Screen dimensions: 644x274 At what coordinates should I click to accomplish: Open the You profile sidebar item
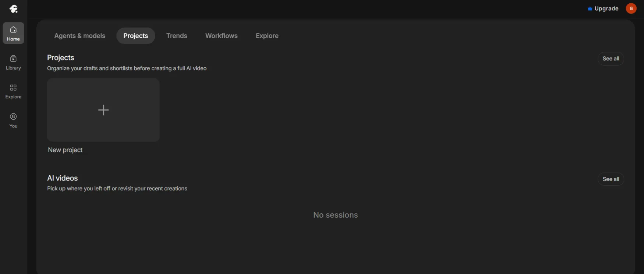13,120
